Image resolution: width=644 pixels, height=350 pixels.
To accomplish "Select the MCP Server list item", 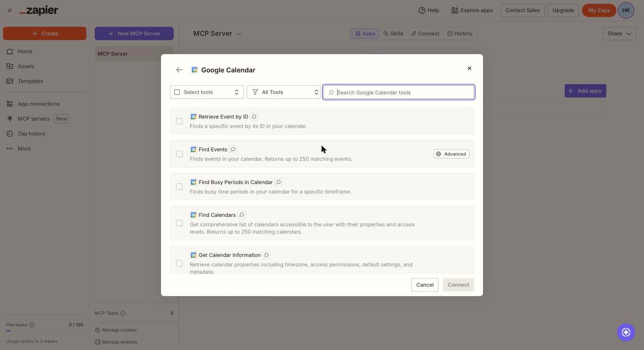I will coord(134,54).
